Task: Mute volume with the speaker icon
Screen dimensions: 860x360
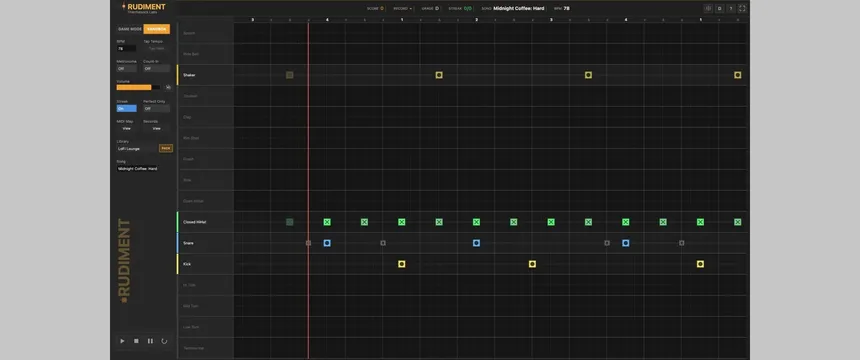Action: coord(168,87)
